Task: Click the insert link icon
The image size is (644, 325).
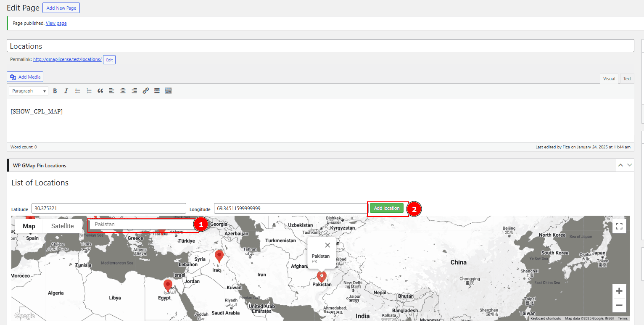Action: point(145,91)
